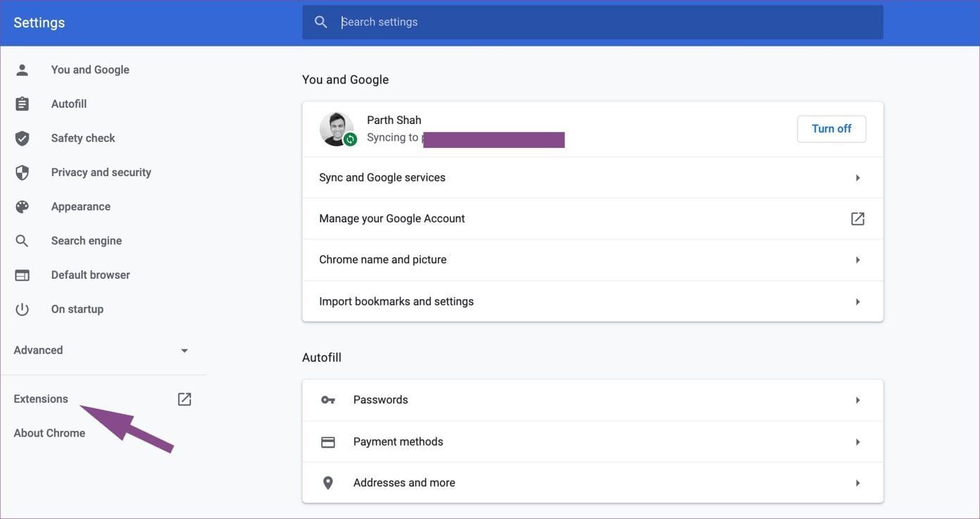Click the Search engine magnifier icon

click(x=23, y=241)
